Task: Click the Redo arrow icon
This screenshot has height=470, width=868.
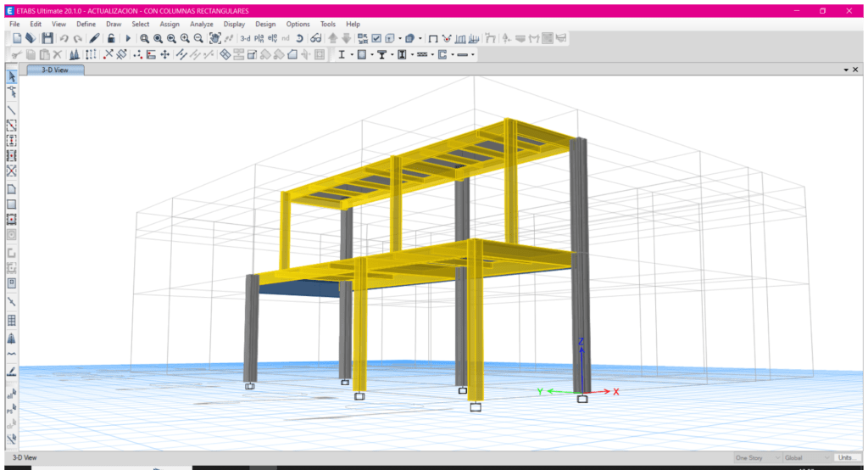Action: (x=78, y=39)
